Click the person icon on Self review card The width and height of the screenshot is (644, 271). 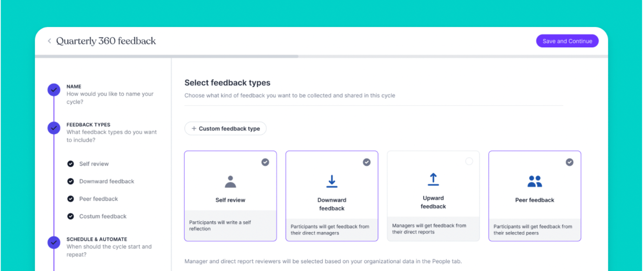[230, 182]
